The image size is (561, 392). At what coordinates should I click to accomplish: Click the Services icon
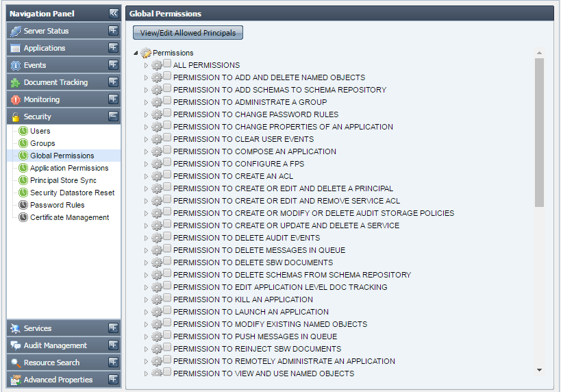(x=15, y=329)
